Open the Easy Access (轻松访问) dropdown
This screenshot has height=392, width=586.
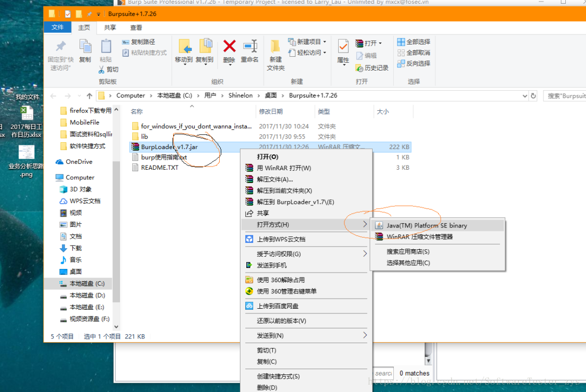(x=307, y=53)
